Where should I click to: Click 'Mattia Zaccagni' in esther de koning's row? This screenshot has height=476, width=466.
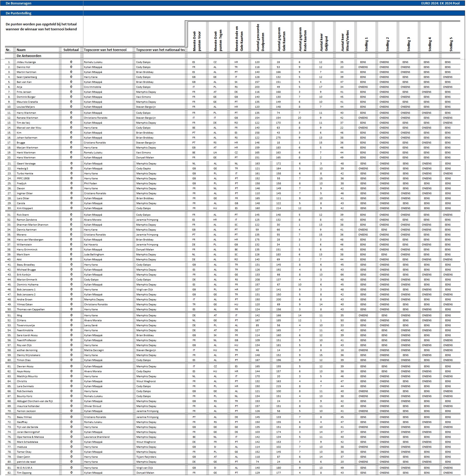point(94,350)
